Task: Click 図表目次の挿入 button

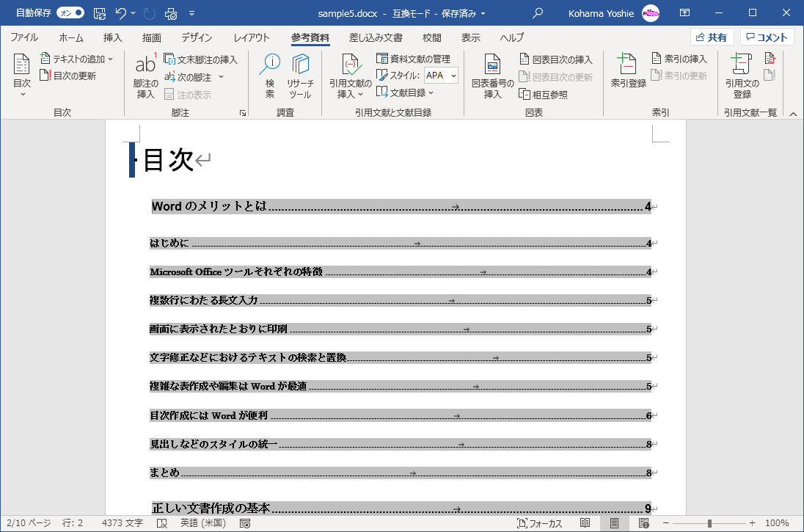Action: coord(556,59)
